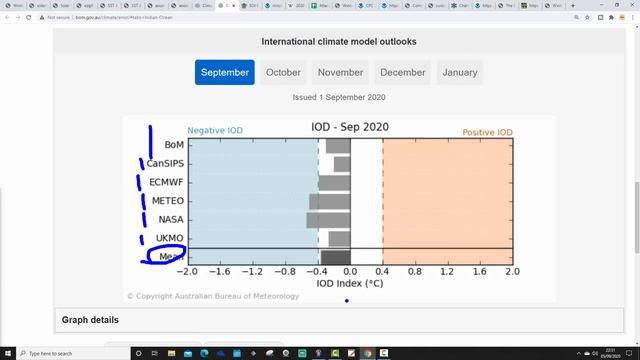Click the CanSIPS model label in chart
Viewport: 640px width, 360px height.
coord(165,164)
